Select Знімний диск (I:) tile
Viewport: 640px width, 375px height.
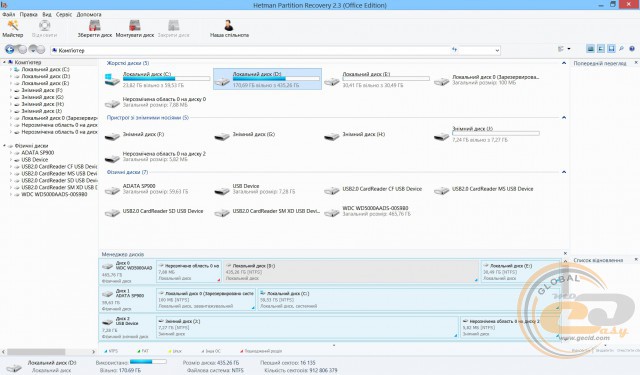click(x=487, y=135)
